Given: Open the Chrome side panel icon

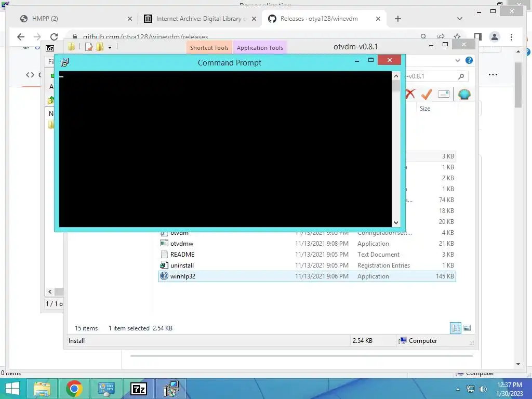Looking at the screenshot, I should [x=478, y=37].
